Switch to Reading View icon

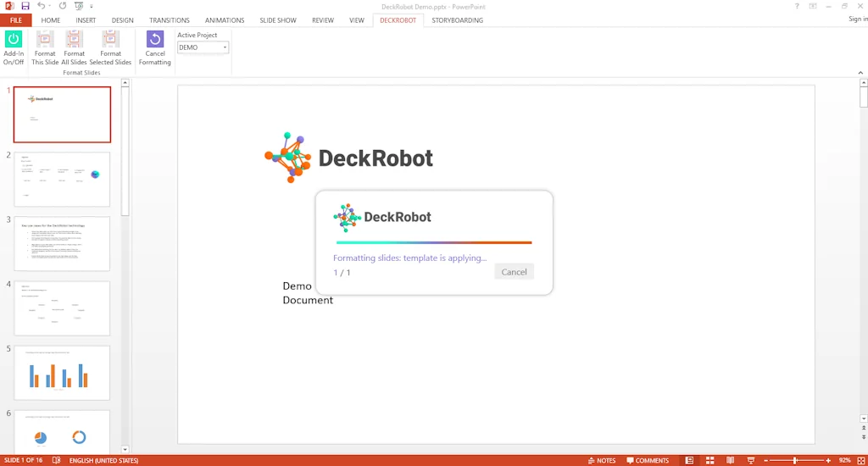point(730,460)
